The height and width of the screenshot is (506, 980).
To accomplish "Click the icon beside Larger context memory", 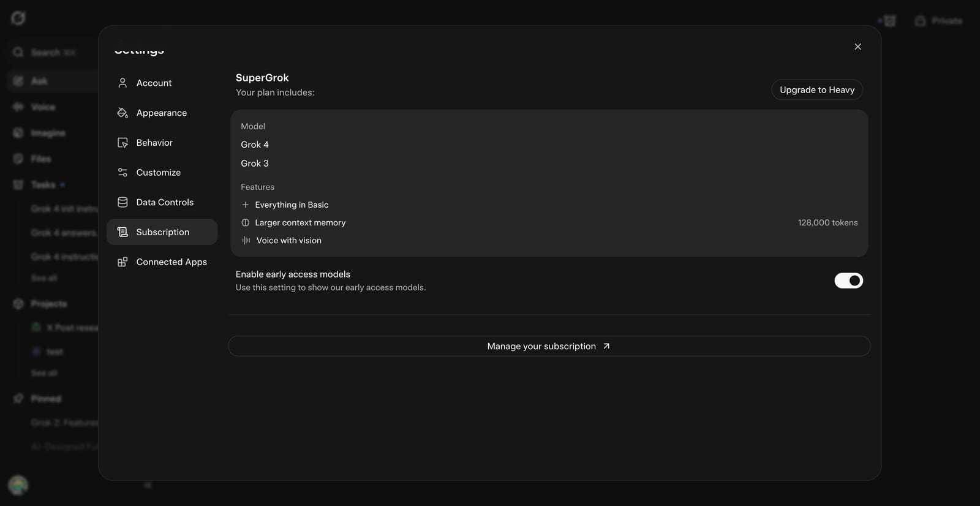I will tap(245, 222).
